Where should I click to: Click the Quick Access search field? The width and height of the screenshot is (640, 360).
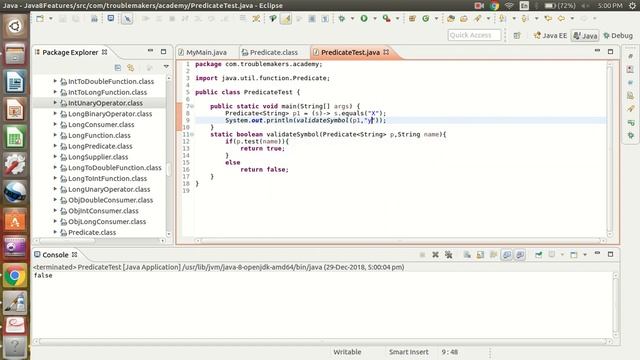pos(474,35)
